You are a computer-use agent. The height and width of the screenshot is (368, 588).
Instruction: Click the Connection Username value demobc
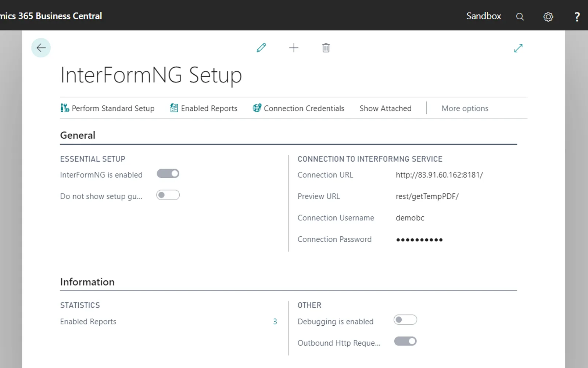pyautogui.click(x=410, y=218)
